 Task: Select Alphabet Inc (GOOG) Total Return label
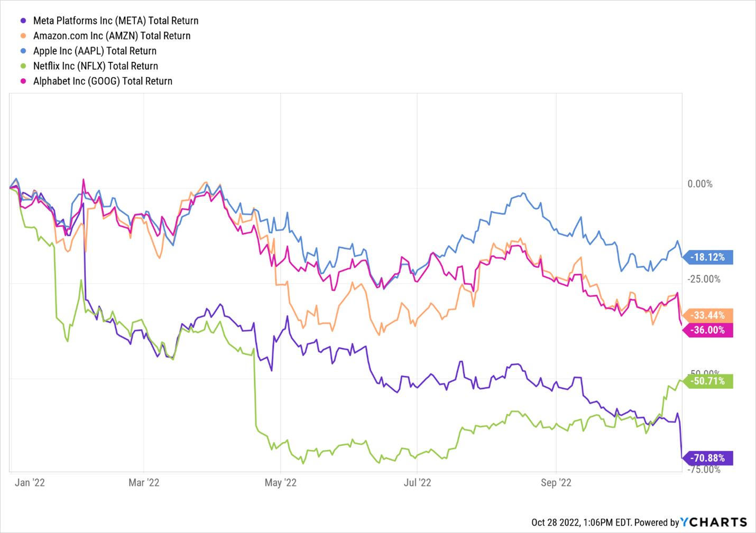pos(103,81)
